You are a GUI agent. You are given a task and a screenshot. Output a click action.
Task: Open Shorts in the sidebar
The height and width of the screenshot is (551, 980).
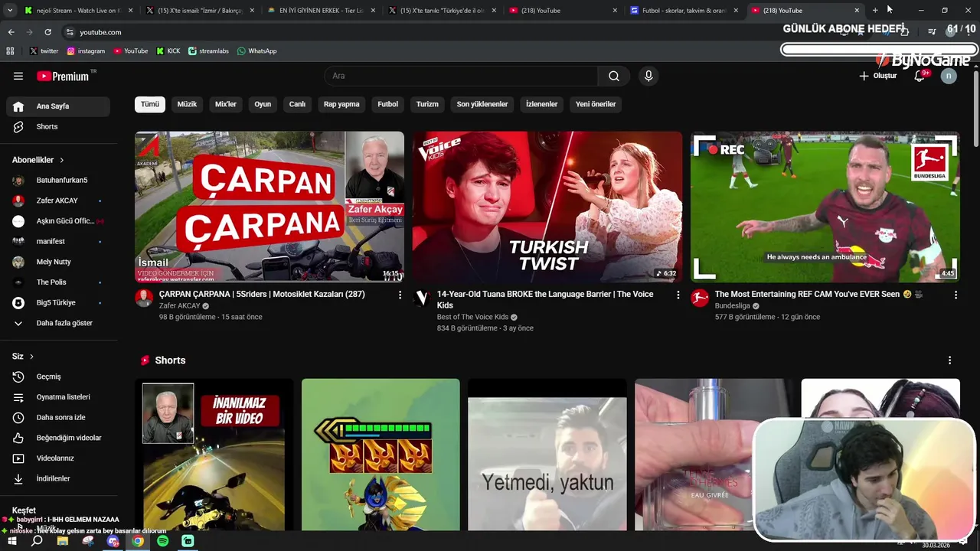(58, 126)
